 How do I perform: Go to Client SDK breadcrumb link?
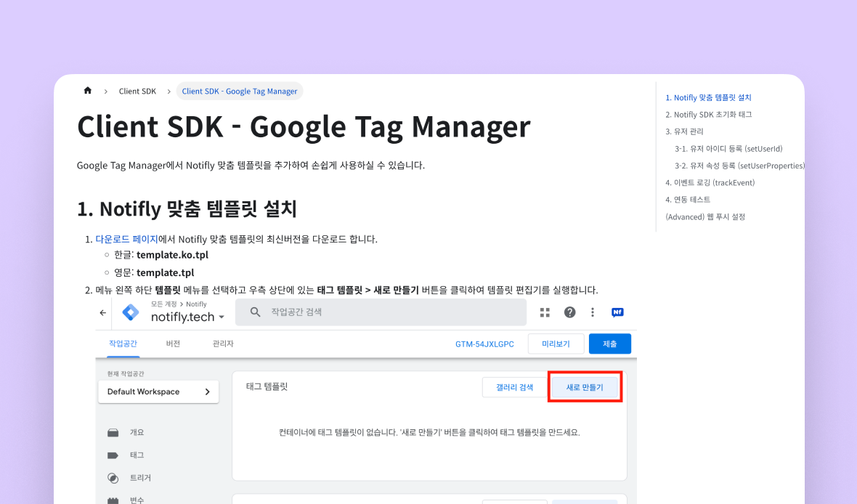(137, 92)
